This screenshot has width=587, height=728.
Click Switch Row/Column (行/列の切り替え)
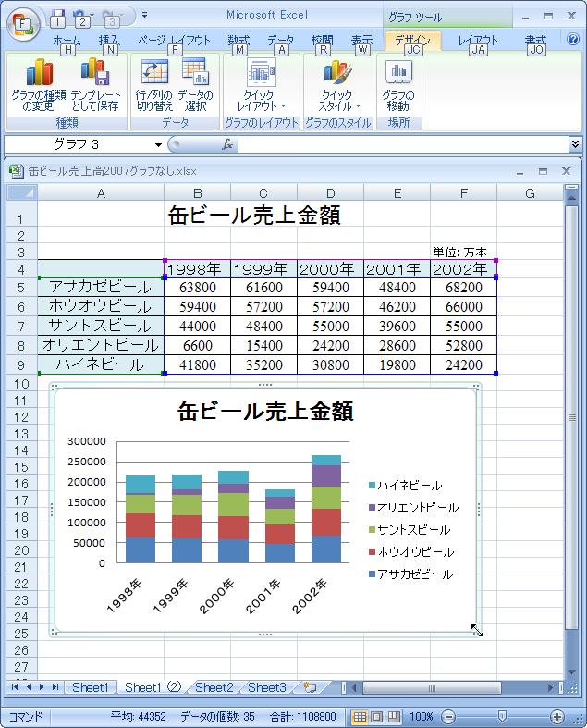coord(154,84)
